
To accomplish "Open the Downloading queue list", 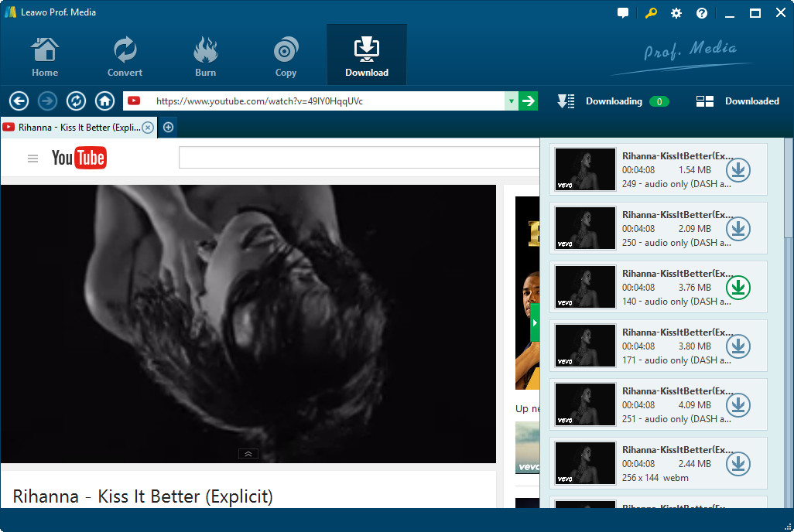I will point(613,101).
